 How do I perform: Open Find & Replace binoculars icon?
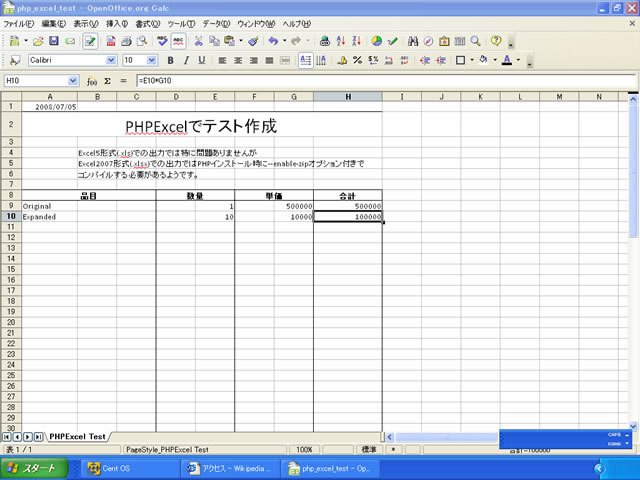tap(412, 41)
